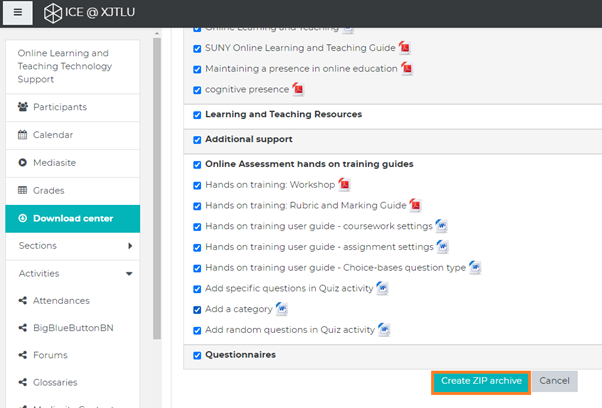This screenshot has height=408, width=602.
Task: Click PDF icon beside SUNY Online Learning Guide
Action: pyautogui.click(x=405, y=48)
